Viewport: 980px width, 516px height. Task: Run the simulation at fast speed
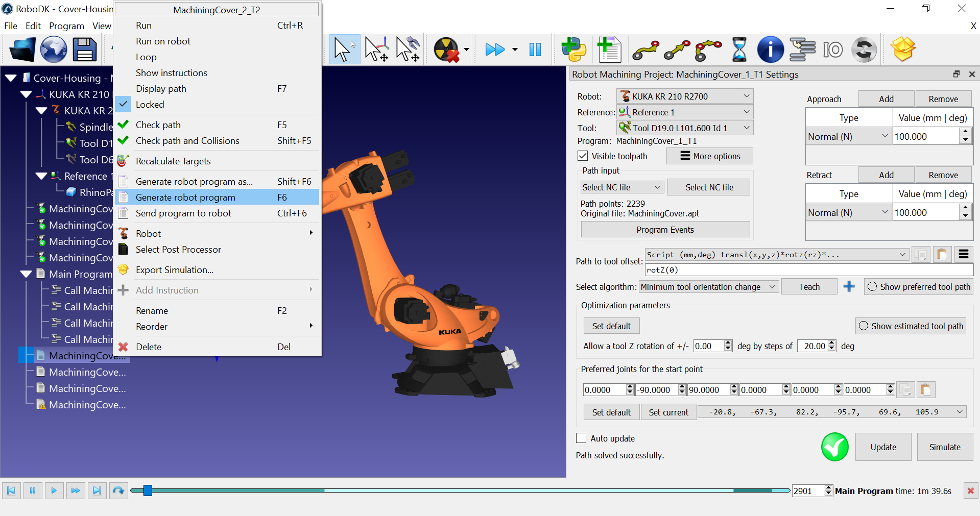[493, 50]
